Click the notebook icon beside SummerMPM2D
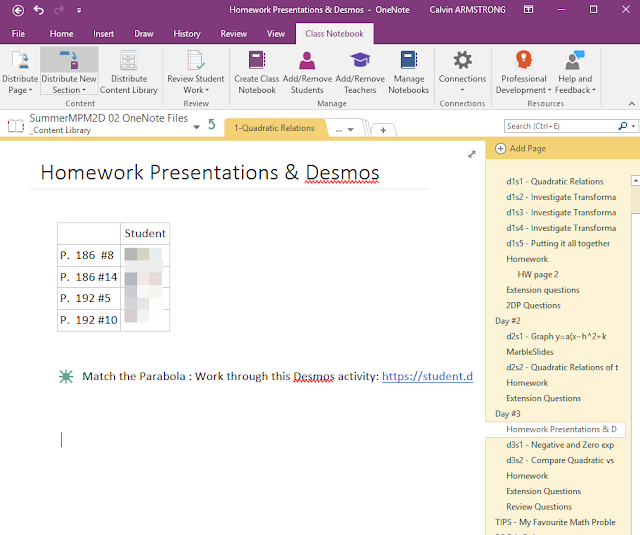640x535 pixels. 16,125
